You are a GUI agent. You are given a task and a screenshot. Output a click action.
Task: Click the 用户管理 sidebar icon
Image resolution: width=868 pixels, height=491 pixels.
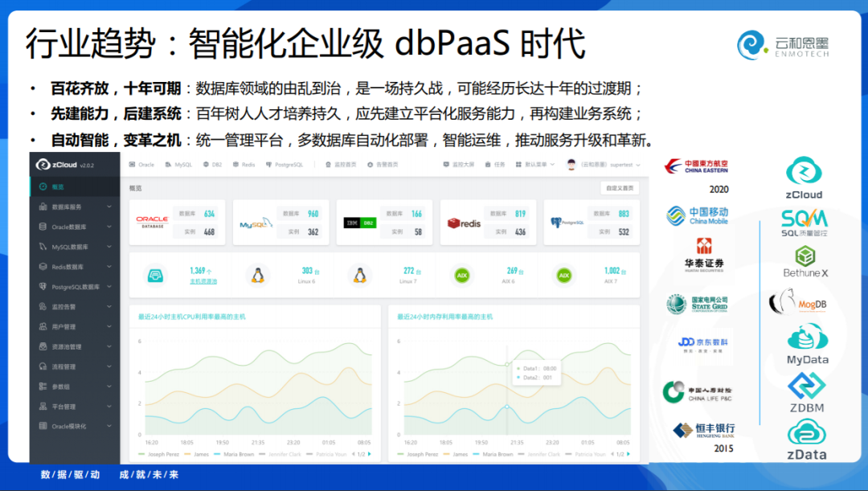(x=43, y=326)
